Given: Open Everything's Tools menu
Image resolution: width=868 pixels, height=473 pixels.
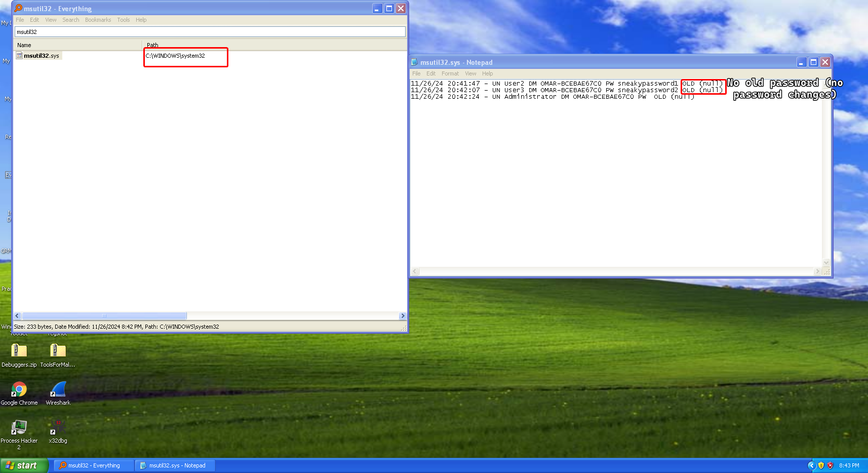Looking at the screenshot, I should click(123, 20).
